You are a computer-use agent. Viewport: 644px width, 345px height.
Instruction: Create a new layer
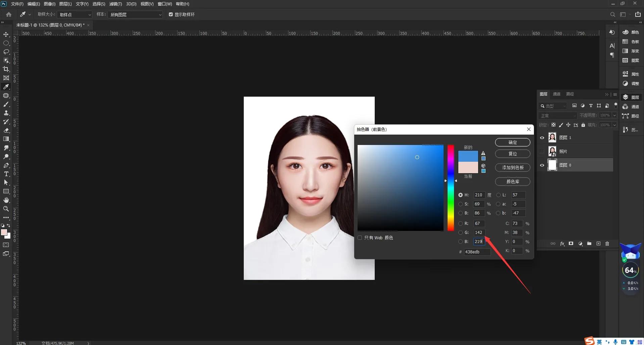pyautogui.click(x=598, y=244)
